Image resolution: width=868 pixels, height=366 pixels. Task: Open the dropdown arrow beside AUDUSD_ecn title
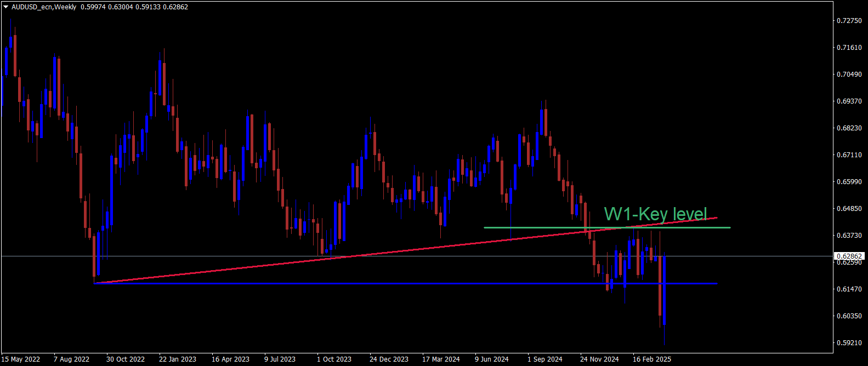[x=6, y=7]
